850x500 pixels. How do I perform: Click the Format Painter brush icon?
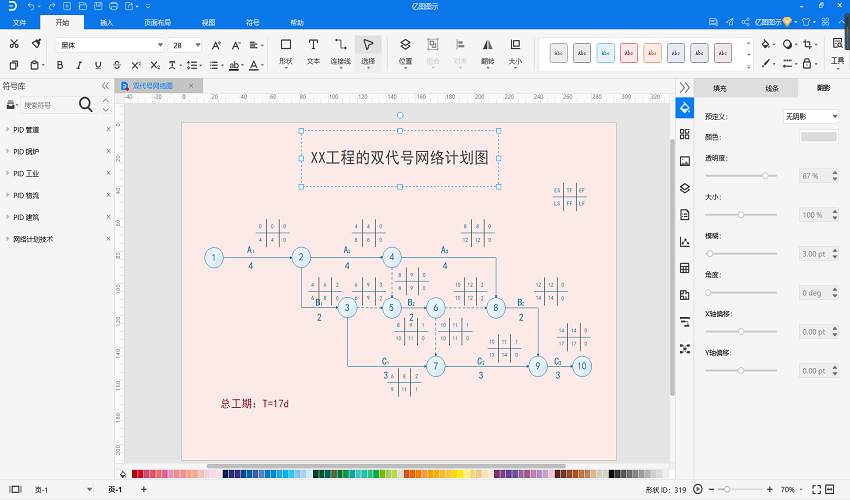coord(36,44)
